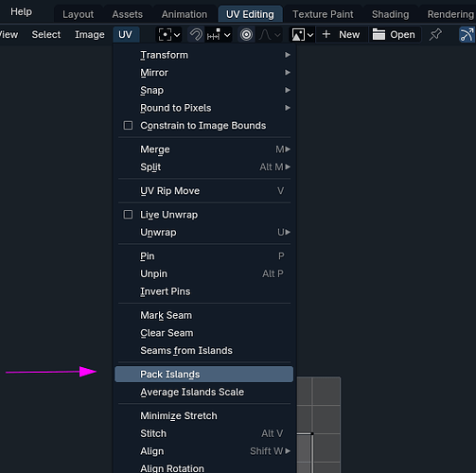Click the highlighted overlay icon at header right
The height and width of the screenshot is (473, 476).
(467, 35)
